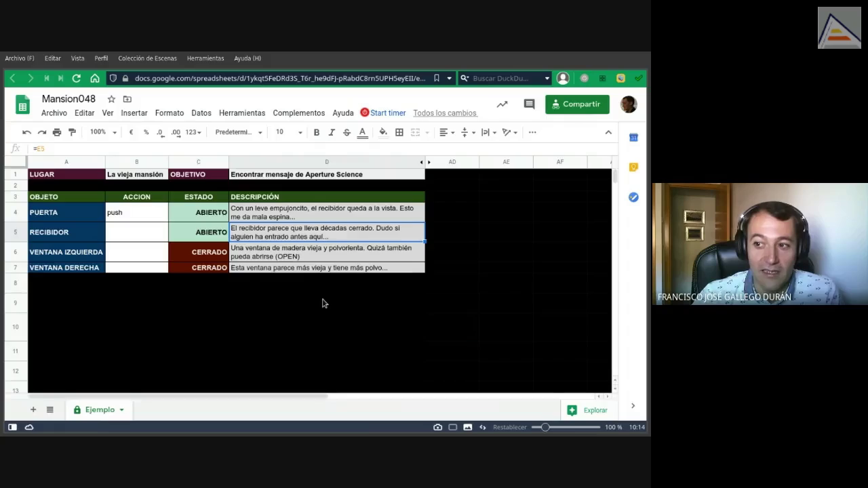Click the activity trend line icon

tap(502, 104)
